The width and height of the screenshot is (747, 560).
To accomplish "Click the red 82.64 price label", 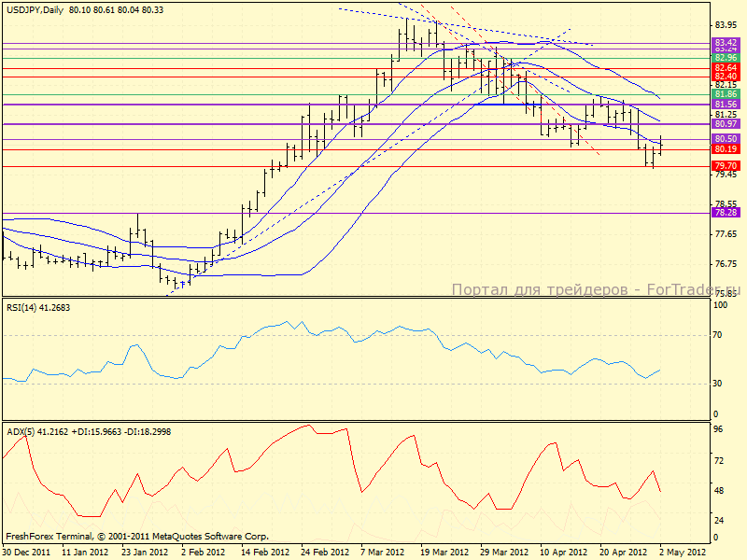I will (x=726, y=68).
